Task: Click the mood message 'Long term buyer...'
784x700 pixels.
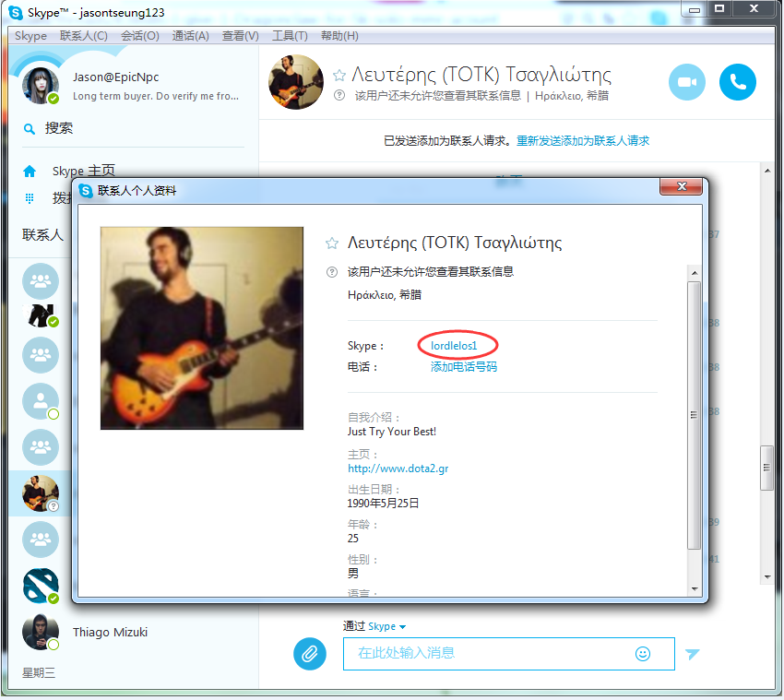Action: (156, 96)
